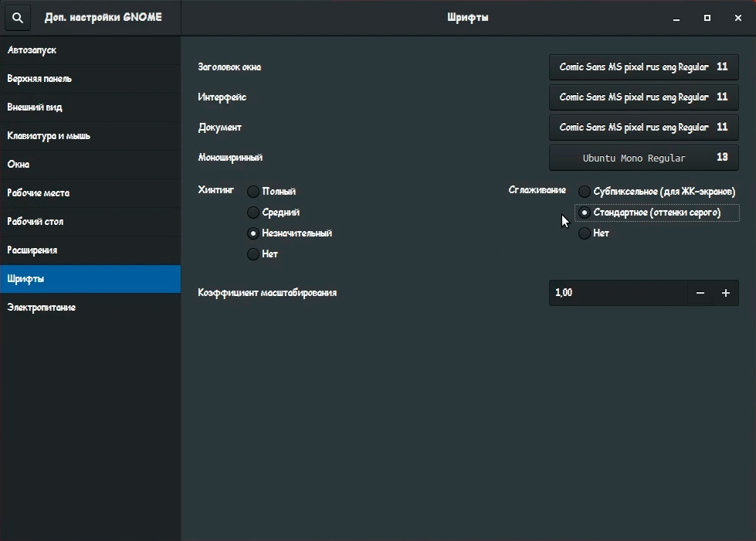Screen dimensions: 756x541
Task: Set hinting to Нет
Action: pos(253,253)
